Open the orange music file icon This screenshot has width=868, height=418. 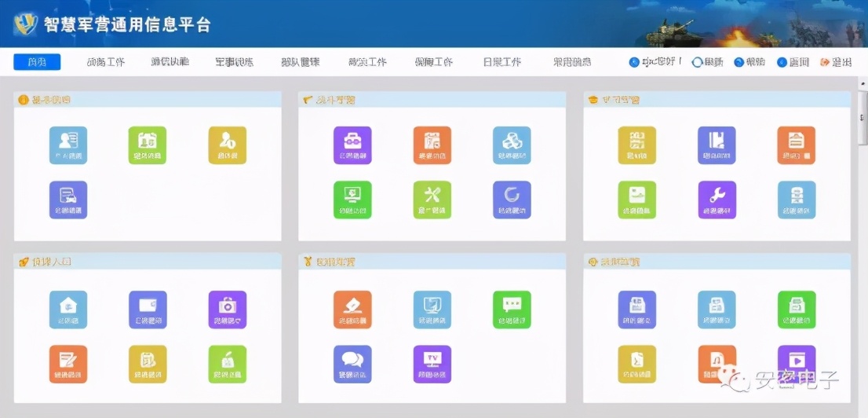click(717, 362)
